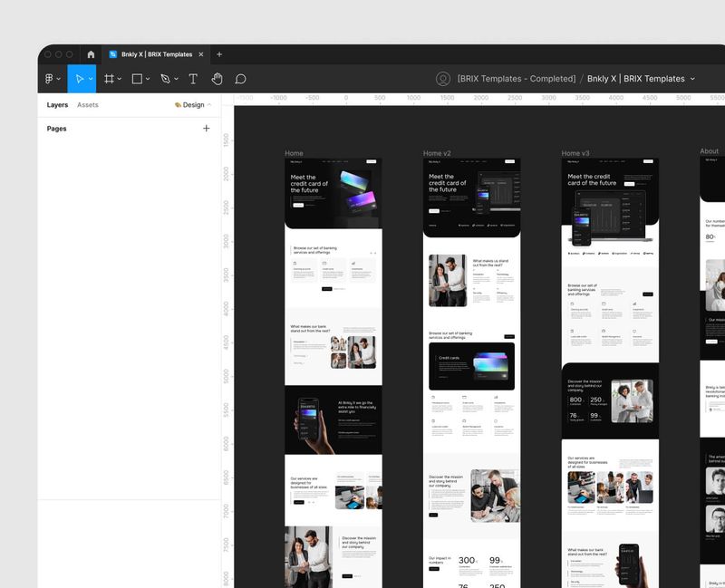Screen dimensions: 725x588
Task: Select the Text tool
Action: (x=193, y=79)
